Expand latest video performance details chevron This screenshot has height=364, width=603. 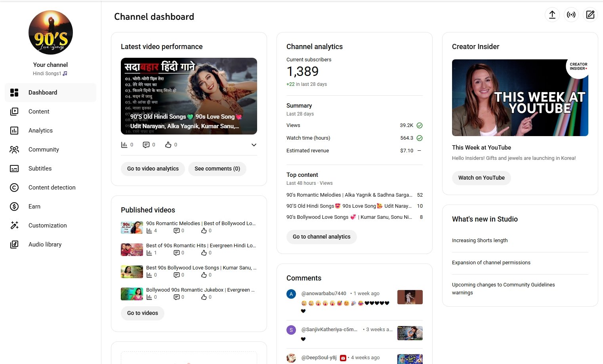point(254,145)
